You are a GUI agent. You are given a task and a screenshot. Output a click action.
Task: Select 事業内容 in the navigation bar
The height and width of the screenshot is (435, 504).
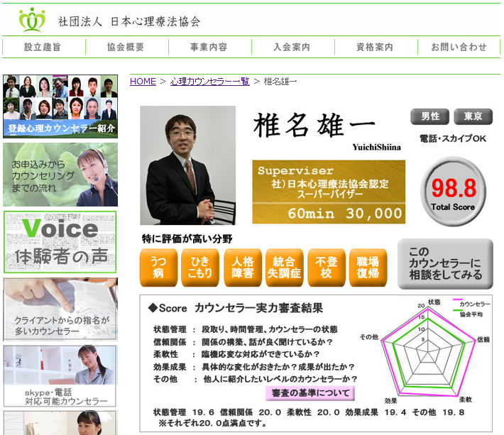pyautogui.click(x=209, y=48)
